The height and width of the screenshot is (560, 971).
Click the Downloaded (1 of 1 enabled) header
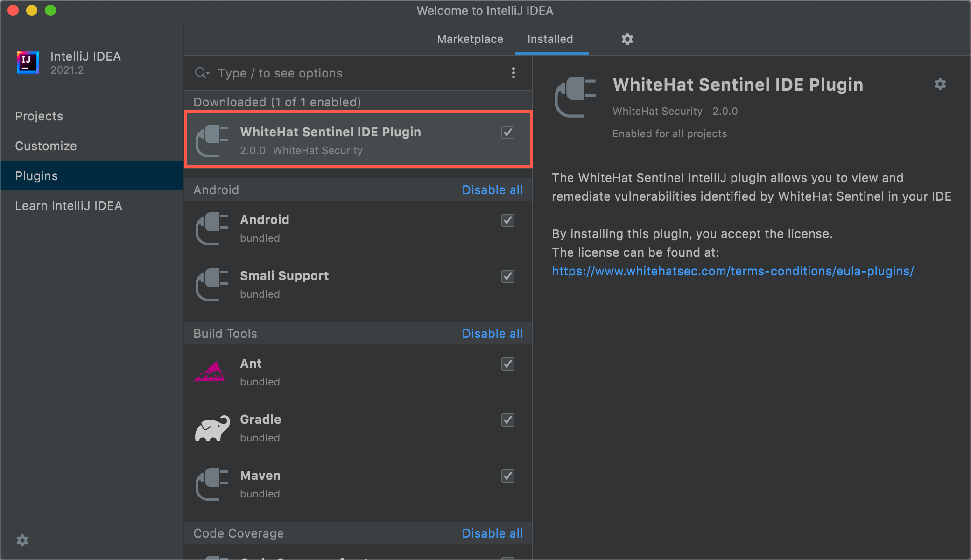(x=277, y=102)
